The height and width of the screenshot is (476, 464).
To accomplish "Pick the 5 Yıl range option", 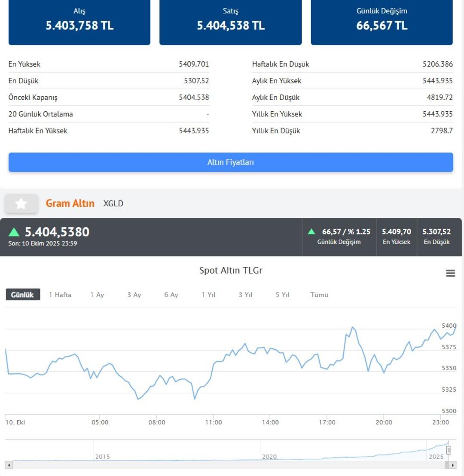I will coord(282,295).
